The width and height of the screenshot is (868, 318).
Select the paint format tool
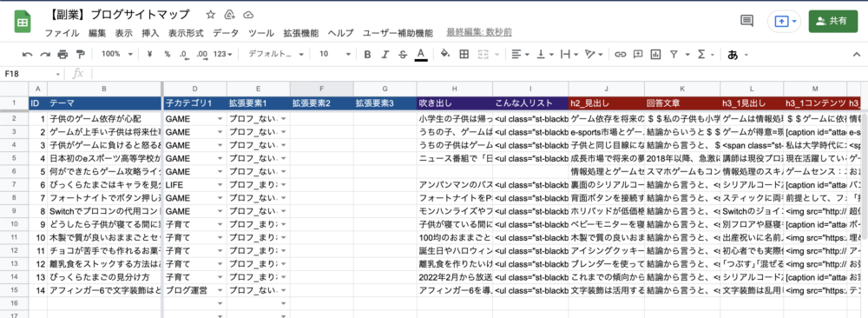pyautogui.click(x=80, y=54)
